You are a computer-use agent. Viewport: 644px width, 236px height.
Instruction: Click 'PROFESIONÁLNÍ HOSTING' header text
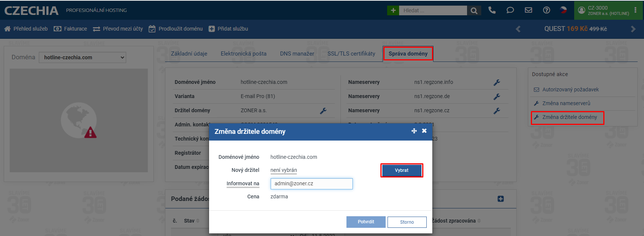(96, 10)
